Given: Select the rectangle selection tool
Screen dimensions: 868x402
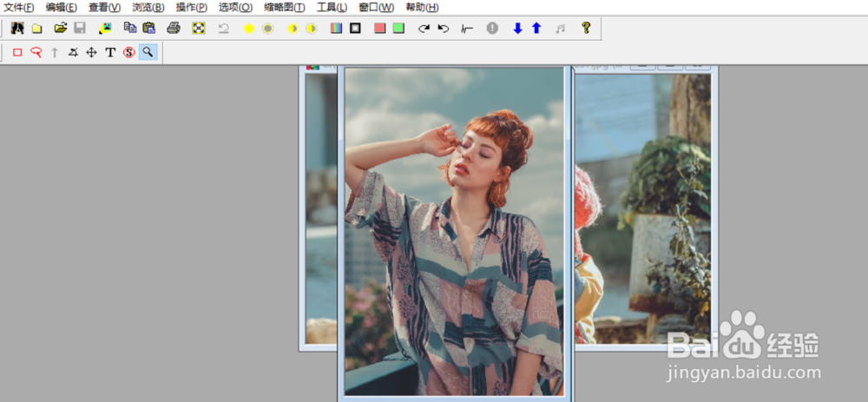Looking at the screenshot, I should point(17,53).
